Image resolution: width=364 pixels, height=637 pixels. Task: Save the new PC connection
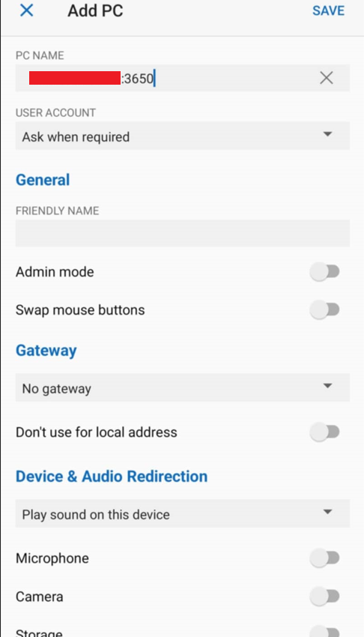pyautogui.click(x=328, y=10)
